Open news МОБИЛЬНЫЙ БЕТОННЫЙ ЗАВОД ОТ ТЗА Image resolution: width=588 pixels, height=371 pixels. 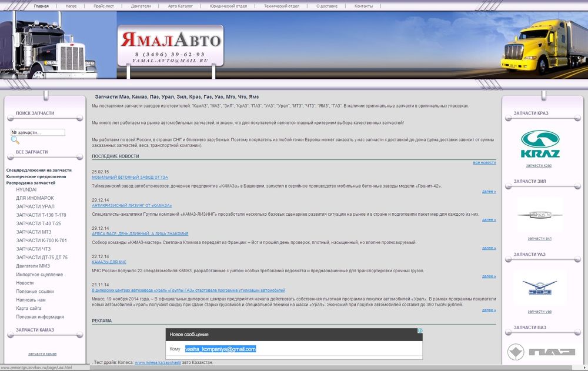130,177
